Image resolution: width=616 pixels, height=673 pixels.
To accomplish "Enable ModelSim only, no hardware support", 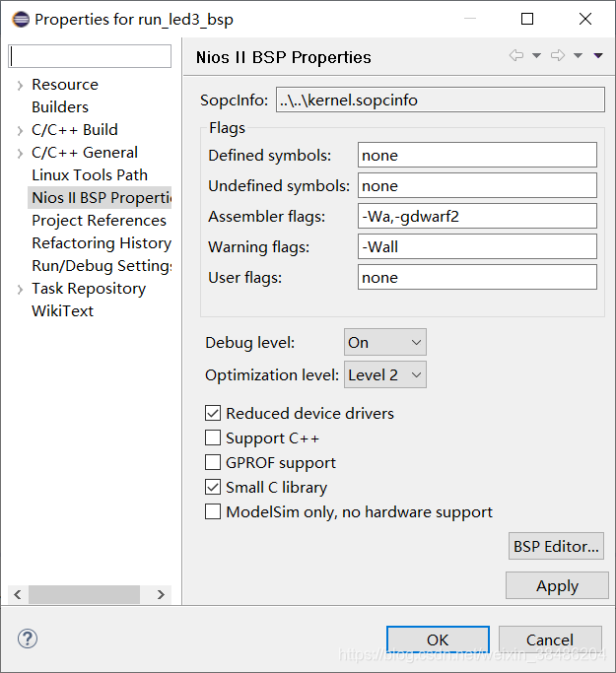I will tap(213, 511).
